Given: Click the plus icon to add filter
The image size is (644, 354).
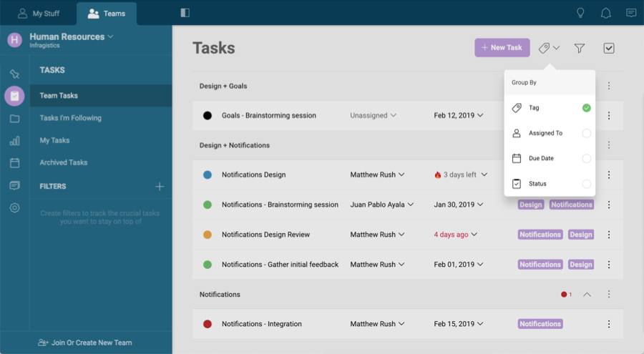Looking at the screenshot, I should (160, 187).
